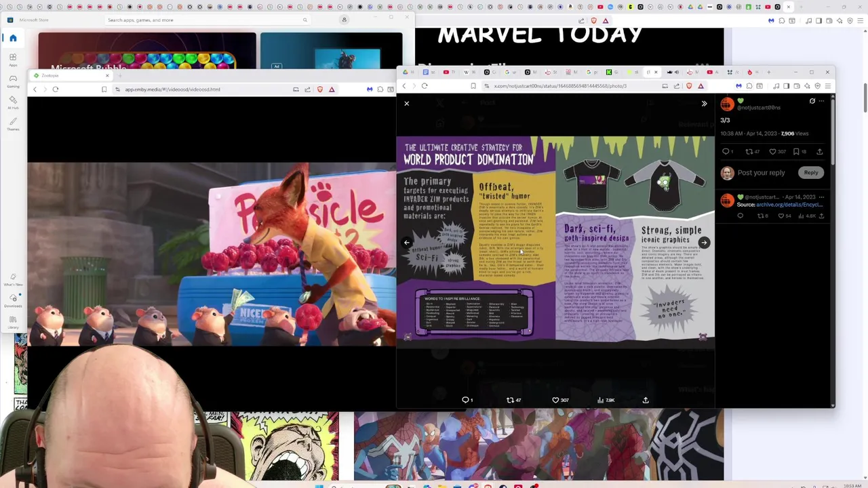Close the photo viewer on X
The width and height of the screenshot is (868, 488).
[x=407, y=103]
